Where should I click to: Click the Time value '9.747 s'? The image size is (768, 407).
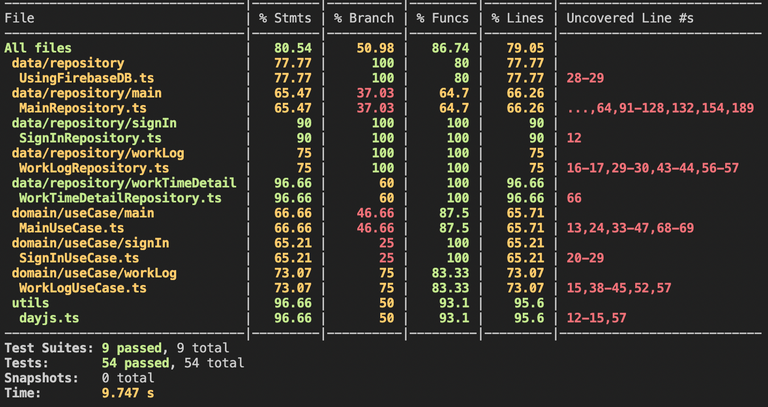pyautogui.click(x=128, y=393)
